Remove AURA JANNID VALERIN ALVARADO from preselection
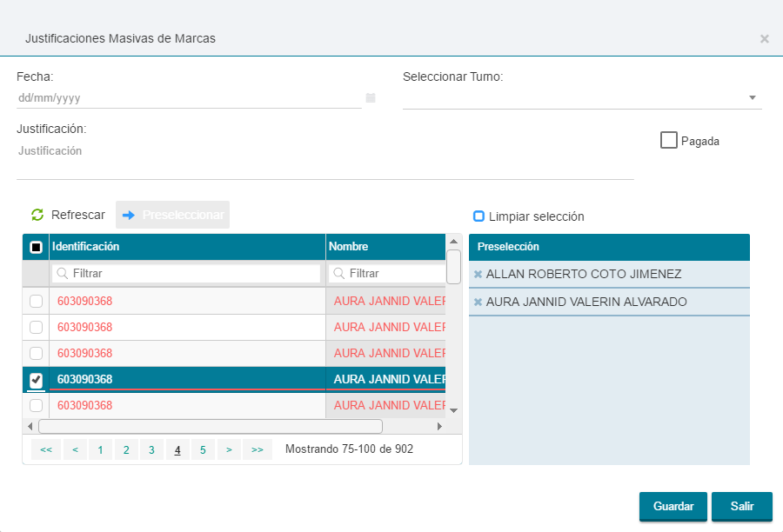Viewport: 783px width, 532px height. point(478,303)
